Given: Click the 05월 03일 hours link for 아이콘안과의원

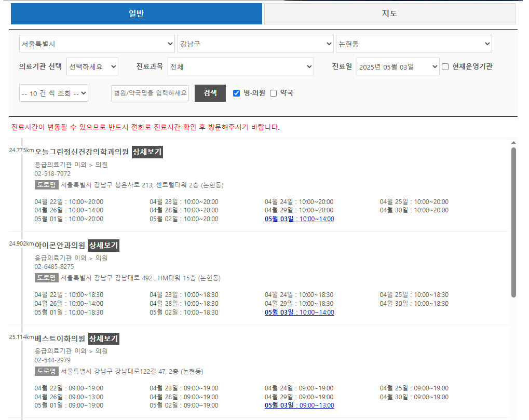Looking at the screenshot, I should point(299,312).
